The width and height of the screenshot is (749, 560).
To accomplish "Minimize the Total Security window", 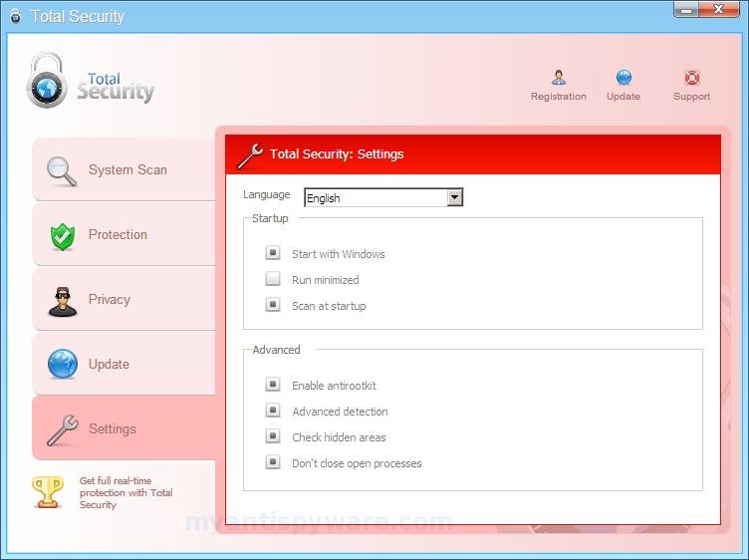I will (x=686, y=10).
